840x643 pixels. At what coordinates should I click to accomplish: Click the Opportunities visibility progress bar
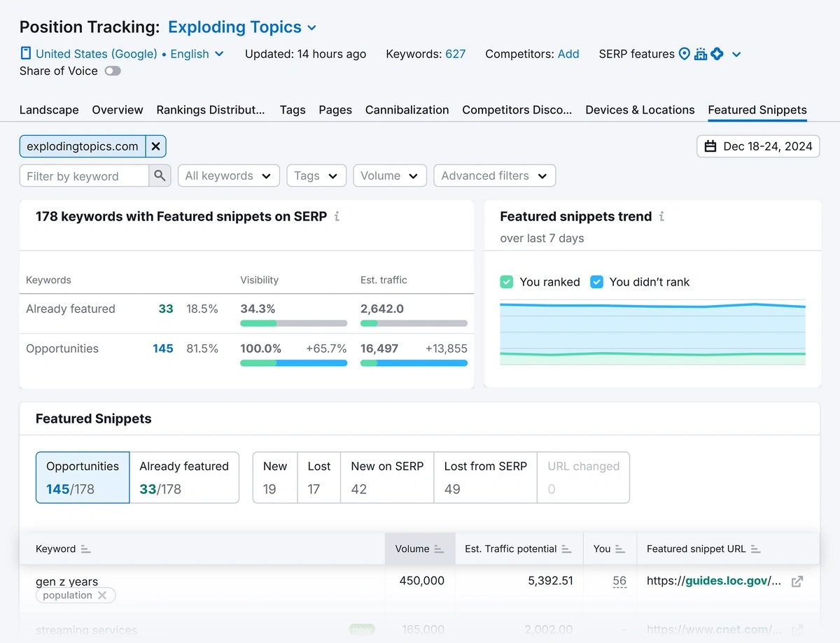coord(294,363)
